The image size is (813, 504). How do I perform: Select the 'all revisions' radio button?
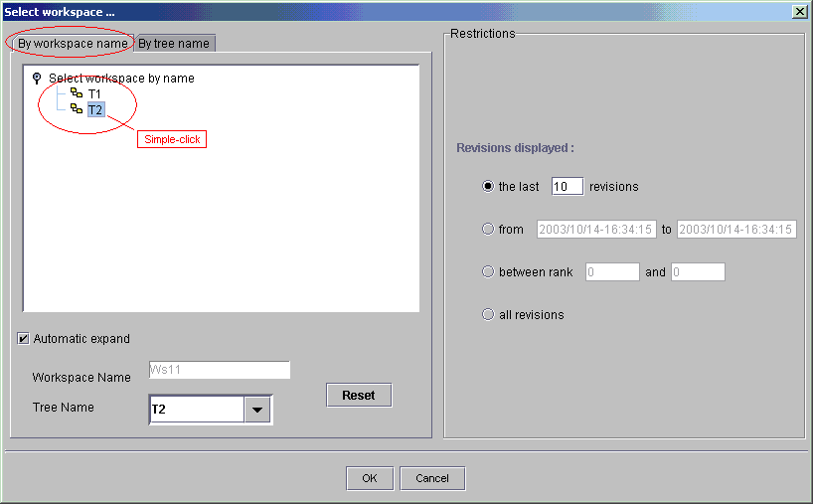click(x=488, y=314)
